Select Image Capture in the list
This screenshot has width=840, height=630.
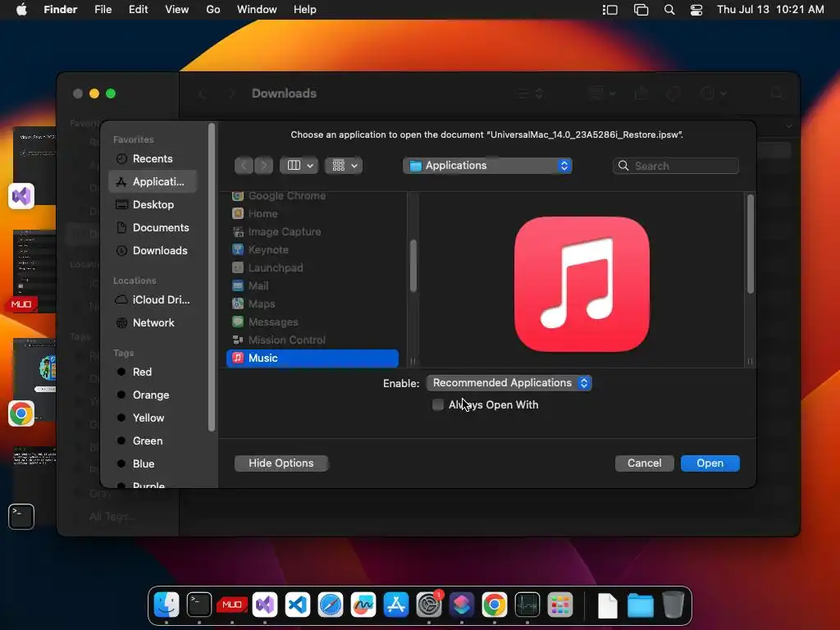313,232
